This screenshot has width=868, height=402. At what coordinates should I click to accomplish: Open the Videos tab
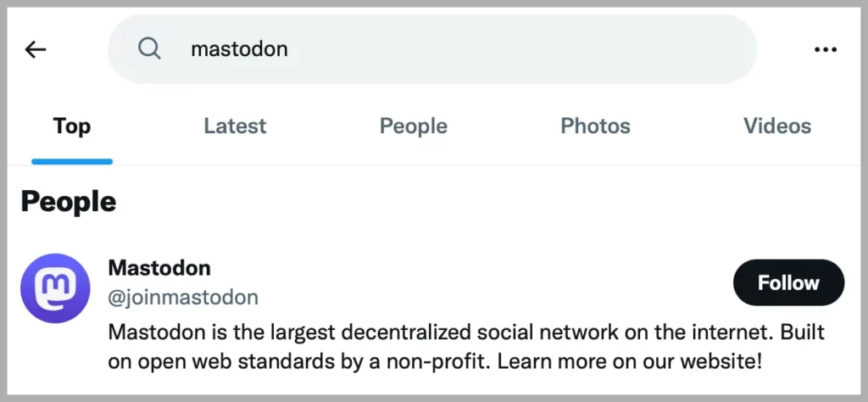pyautogui.click(x=777, y=126)
